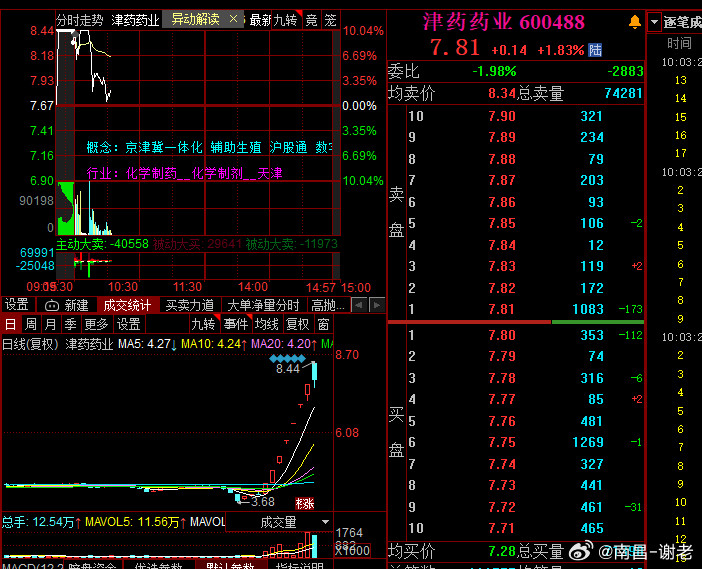This screenshot has width=702, height=569.
Task: Click the blue 陆 badge next to price
Action: (x=595, y=49)
